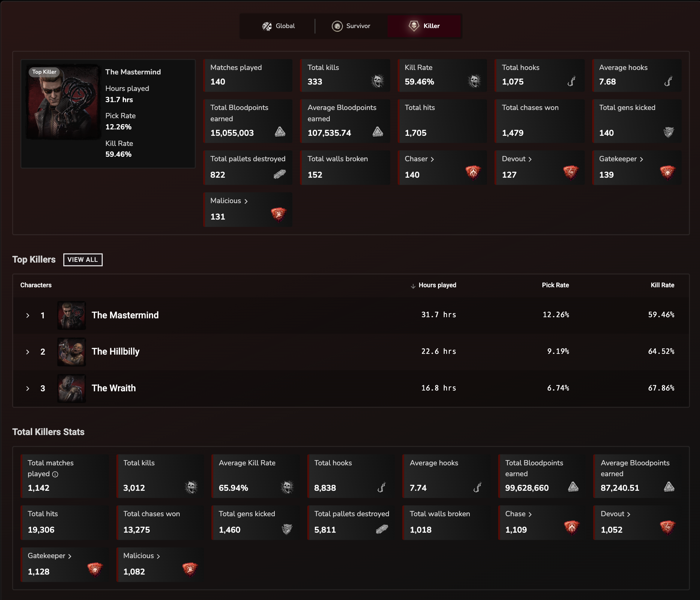
Task: Expand The Mastermind row in Top Killers
Action: pos(27,315)
